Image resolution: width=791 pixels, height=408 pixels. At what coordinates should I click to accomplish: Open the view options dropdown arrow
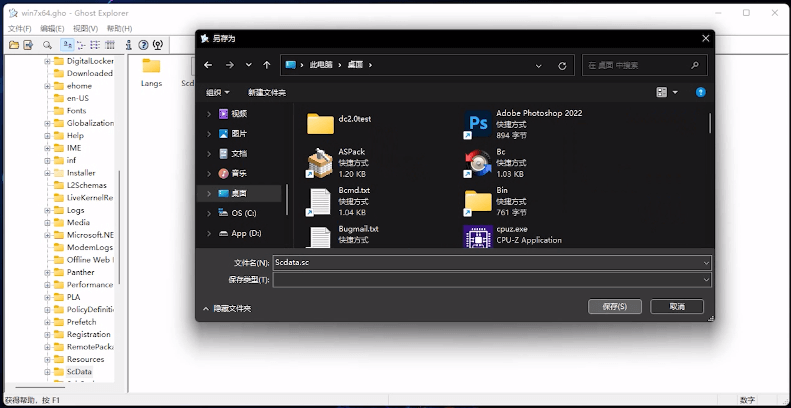tap(675, 92)
